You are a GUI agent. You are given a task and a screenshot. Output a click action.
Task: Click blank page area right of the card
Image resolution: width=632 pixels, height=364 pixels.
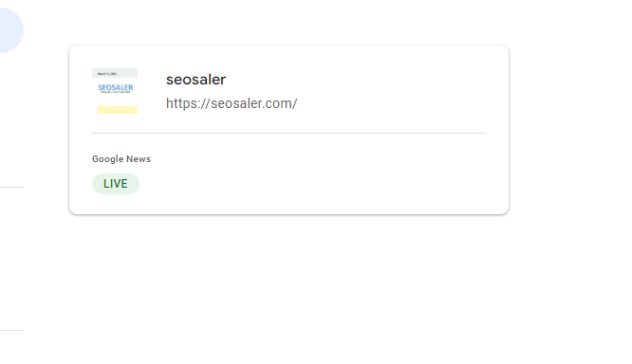click(570, 130)
